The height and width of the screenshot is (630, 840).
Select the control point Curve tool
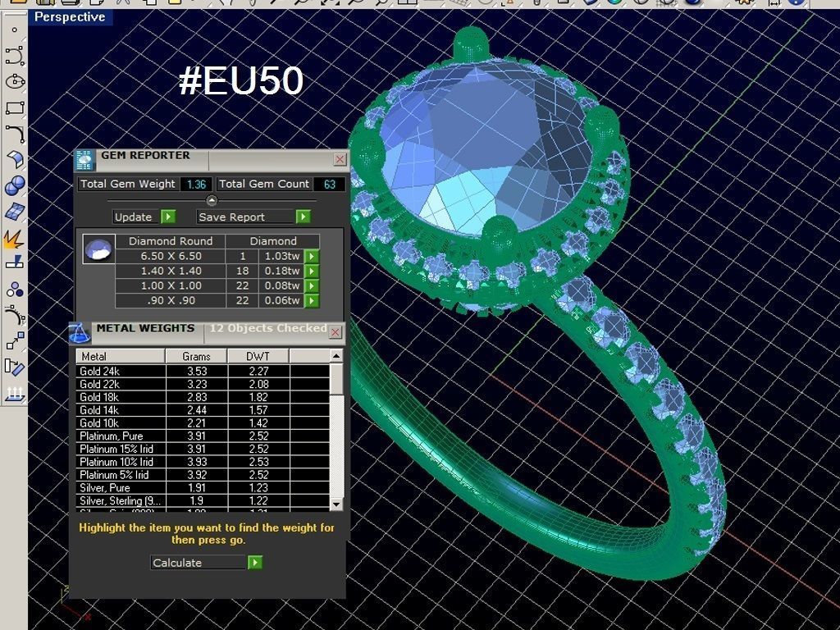point(15,56)
